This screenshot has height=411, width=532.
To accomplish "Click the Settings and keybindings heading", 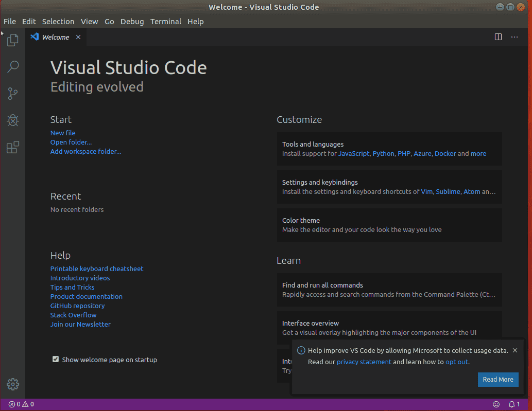I will 320,182.
